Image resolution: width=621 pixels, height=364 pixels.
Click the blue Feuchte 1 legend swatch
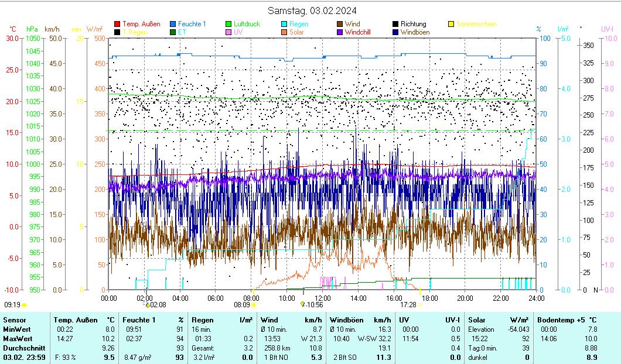tap(173, 24)
